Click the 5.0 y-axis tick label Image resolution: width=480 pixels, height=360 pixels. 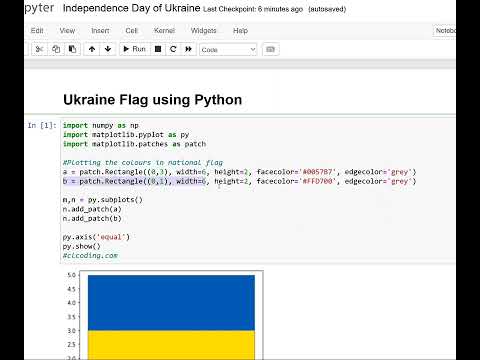tap(71, 275)
